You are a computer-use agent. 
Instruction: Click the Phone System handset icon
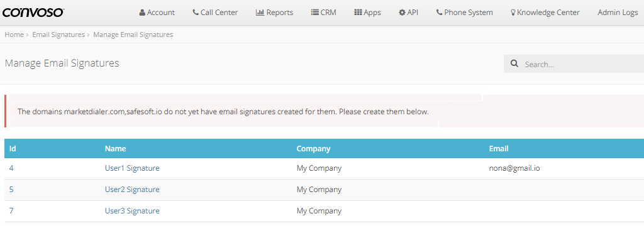pyautogui.click(x=440, y=13)
